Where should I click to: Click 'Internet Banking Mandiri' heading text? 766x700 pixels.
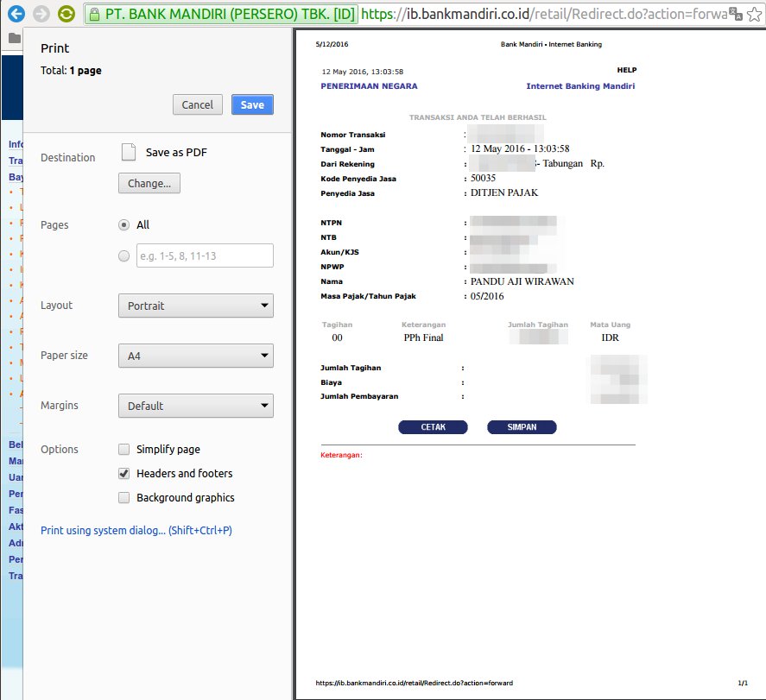(580, 86)
